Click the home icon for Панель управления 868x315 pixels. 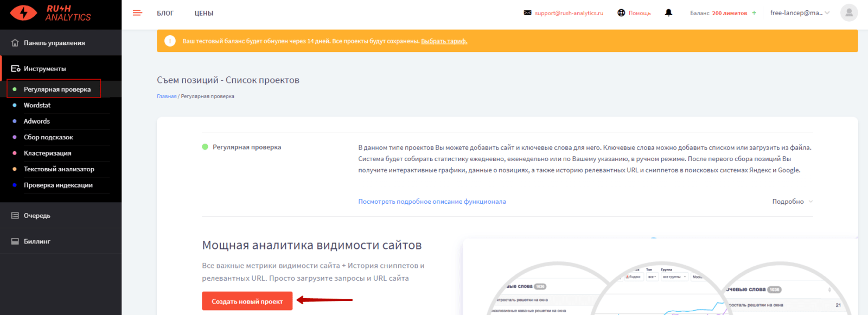tap(15, 43)
